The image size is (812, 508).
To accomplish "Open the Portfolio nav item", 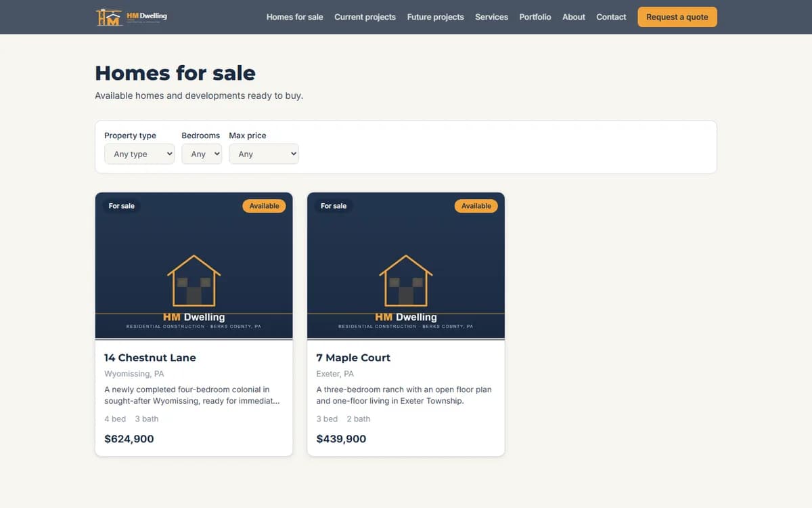I will click(535, 17).
